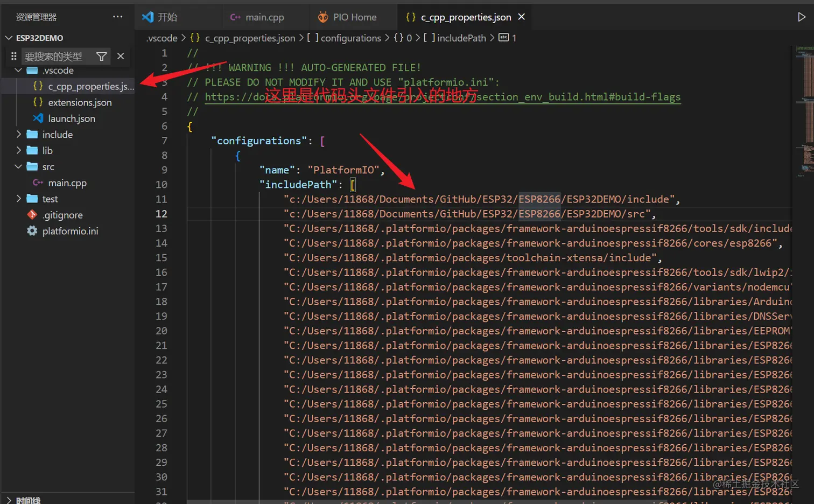Expand the include folder chevron
Screen dimensions: 814x504
point(18,134)
